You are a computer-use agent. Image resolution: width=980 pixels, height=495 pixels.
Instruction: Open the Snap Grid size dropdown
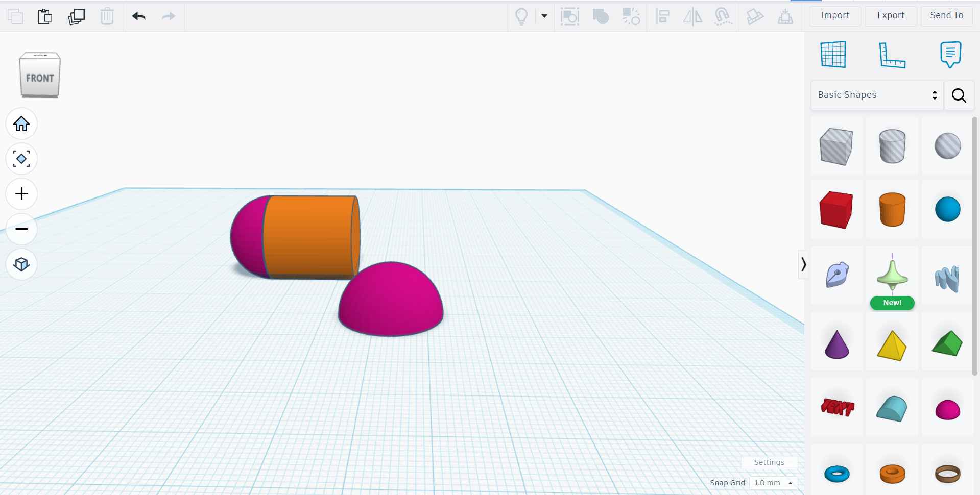click(772, 483)
